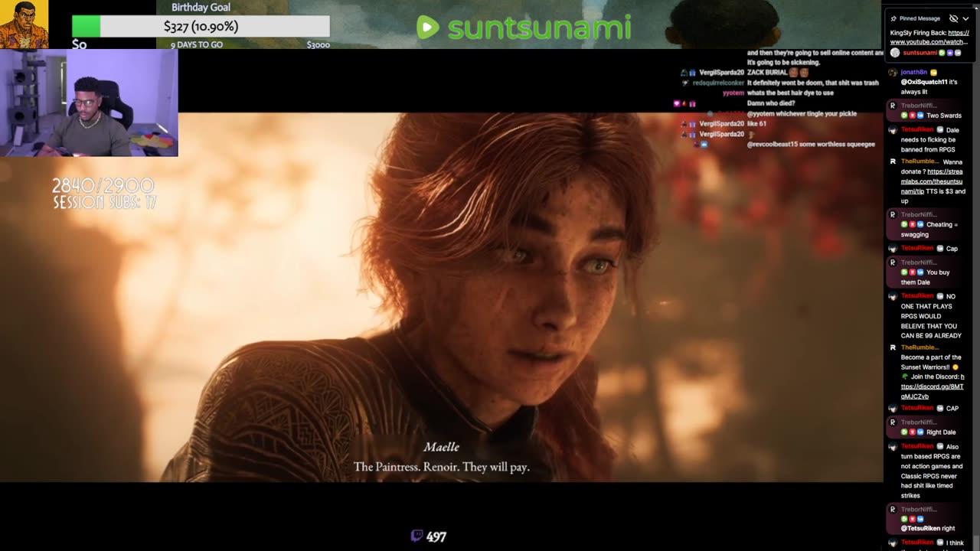This screenshot has width=980, height=551.
Task: Open the Discord invite link in chat
Action: click(933, 386)
